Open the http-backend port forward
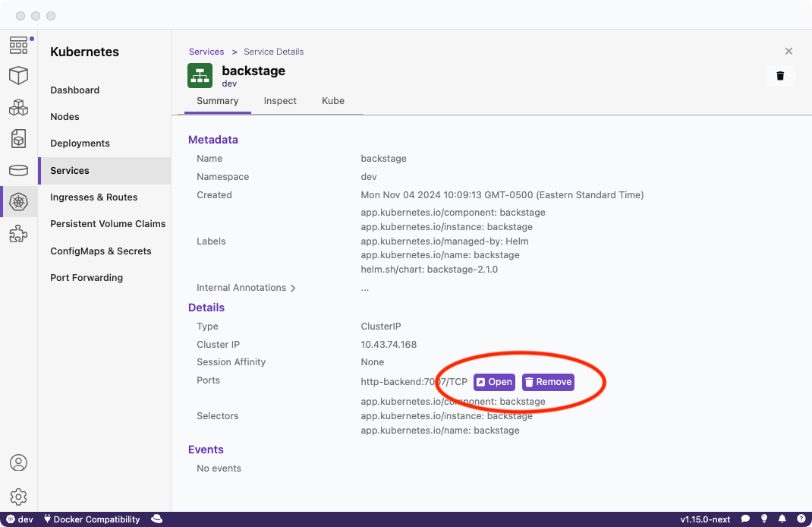Screen dimensions: 812x527 [494, 382]
